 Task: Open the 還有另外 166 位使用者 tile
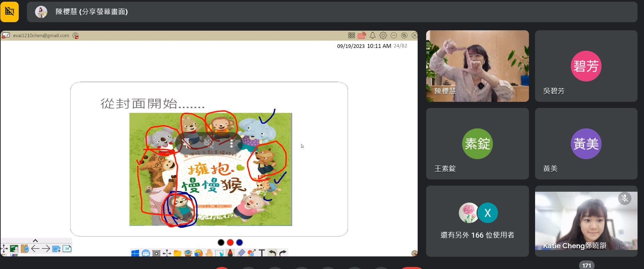tap(478, 221)
